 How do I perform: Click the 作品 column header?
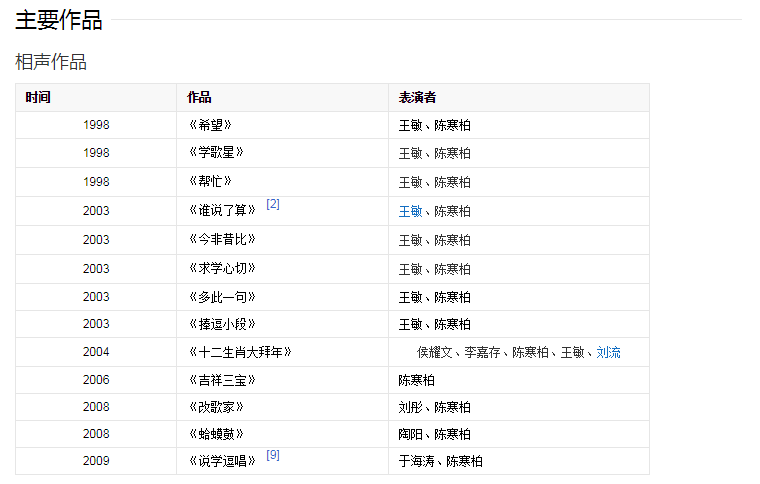(x=199, y=97)
